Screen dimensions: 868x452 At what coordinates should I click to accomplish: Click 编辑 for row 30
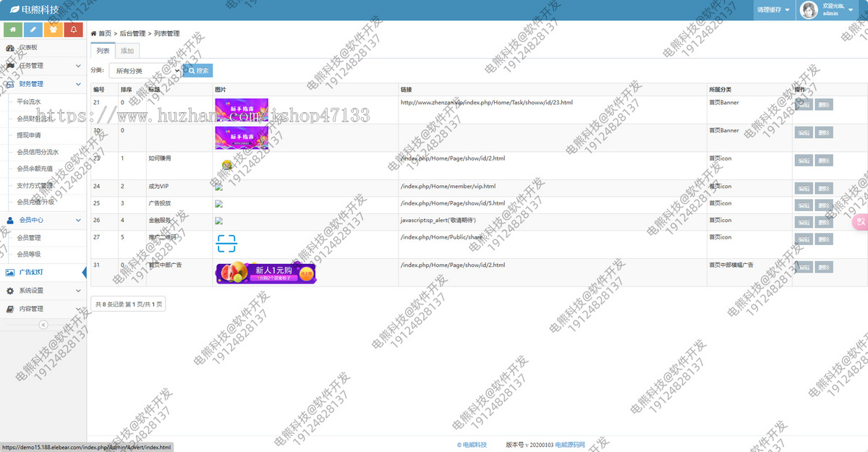tap(804, 132)
